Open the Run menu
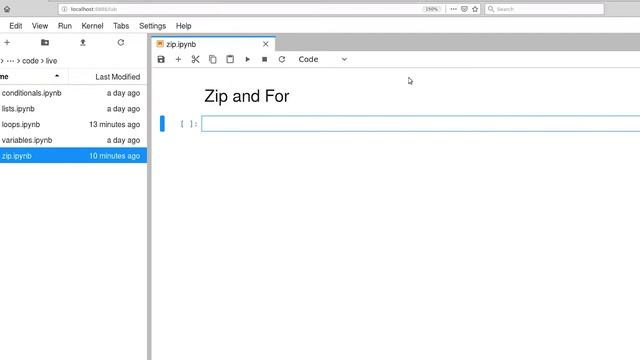The image size is (640, 360). click(x=65, y=26)
